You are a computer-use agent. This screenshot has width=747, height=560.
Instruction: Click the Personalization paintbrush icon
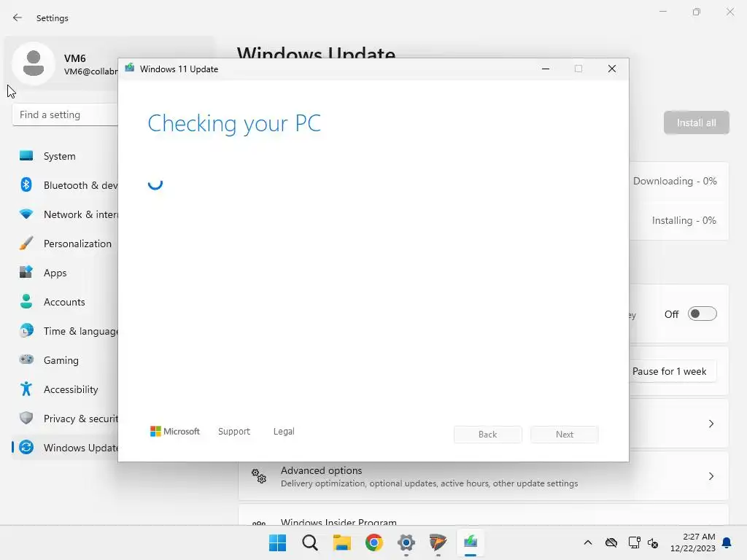(26, 244)
